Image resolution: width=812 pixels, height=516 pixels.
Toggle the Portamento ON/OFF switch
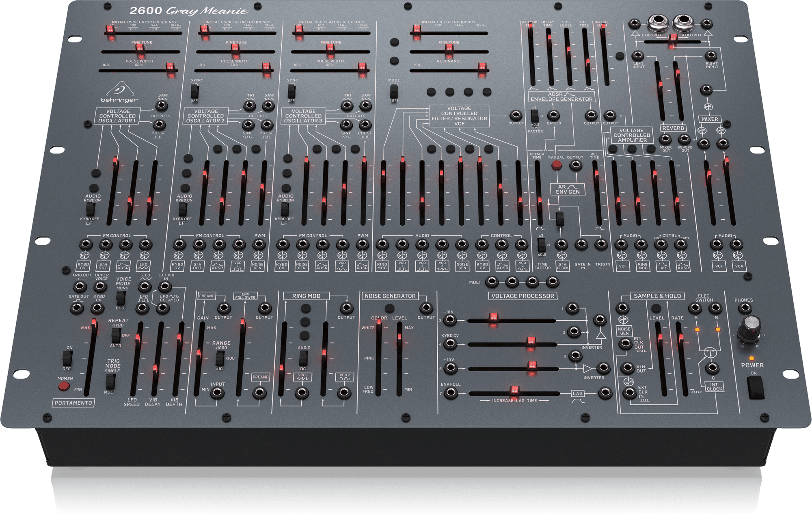click(67, 358)
